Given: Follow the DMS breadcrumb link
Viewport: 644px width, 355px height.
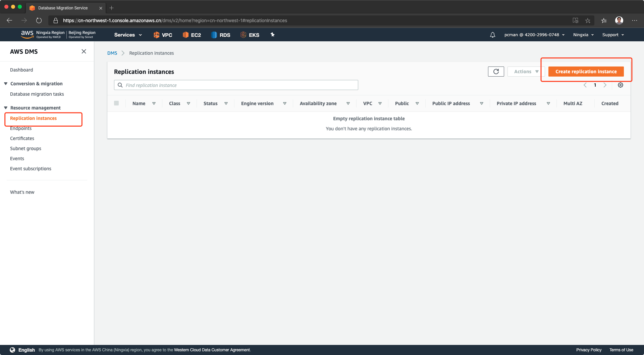Looking at the screenshot, I should tap(112, 53).
